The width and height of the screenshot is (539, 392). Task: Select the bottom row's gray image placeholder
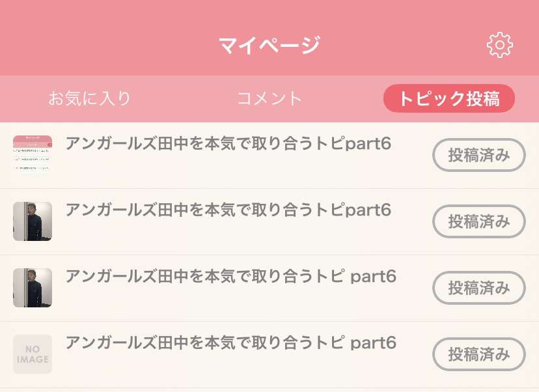tap(32, 354)
